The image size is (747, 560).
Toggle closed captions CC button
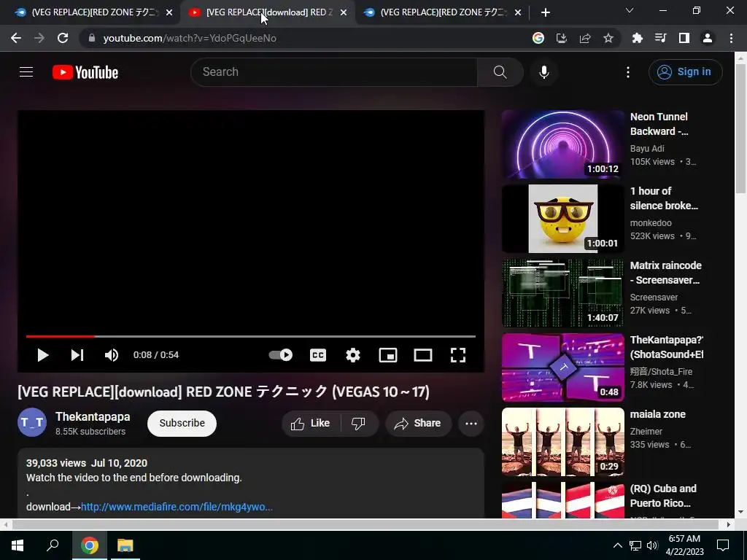pyautogui.click(x=318, y=355)
